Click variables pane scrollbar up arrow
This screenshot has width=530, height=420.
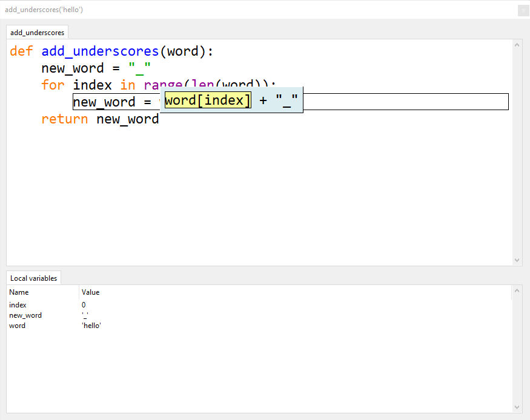click(x=517, y=290)
